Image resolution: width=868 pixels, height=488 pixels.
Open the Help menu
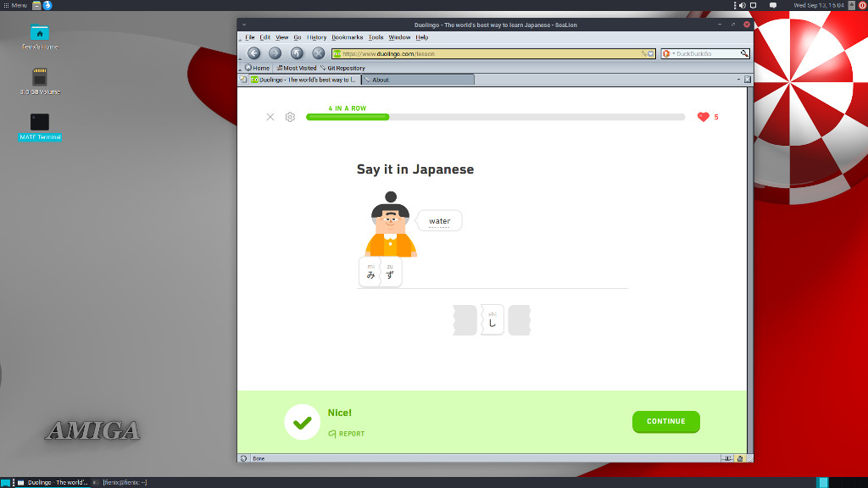click(x=422, y=37)
